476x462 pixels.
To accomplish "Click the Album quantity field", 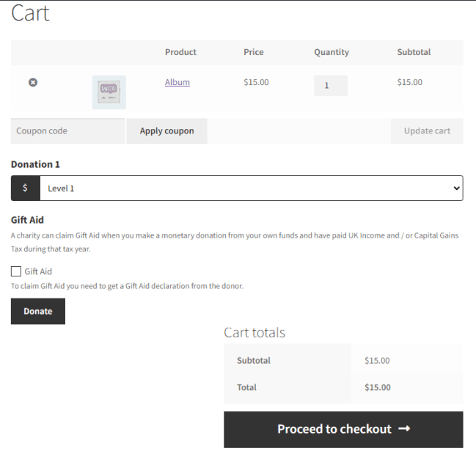I will click(330, 86).
